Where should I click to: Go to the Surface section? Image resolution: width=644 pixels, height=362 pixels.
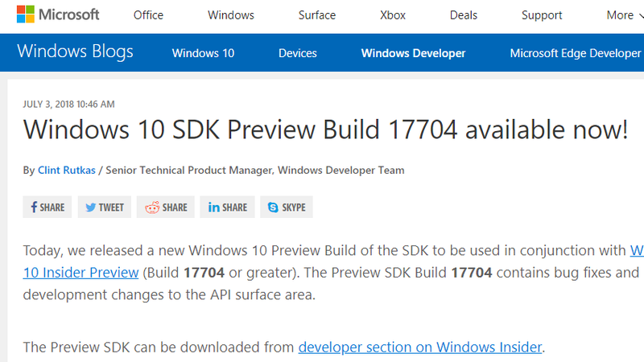[x=316, y=15]
